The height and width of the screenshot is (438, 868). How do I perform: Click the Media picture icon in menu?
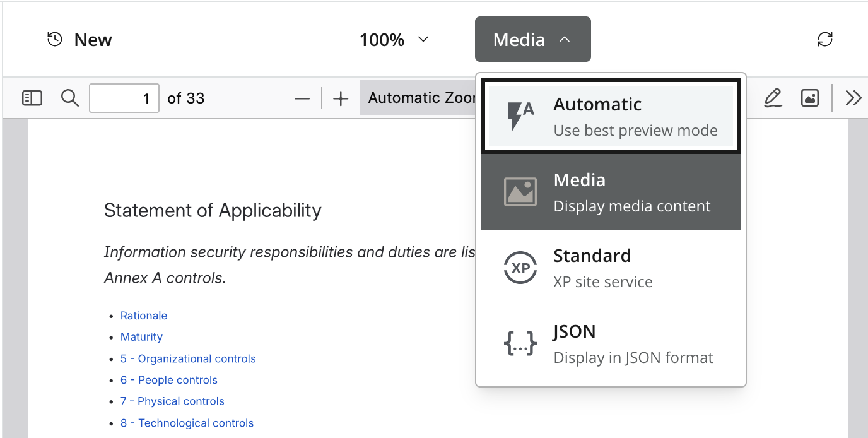(520, 192)
